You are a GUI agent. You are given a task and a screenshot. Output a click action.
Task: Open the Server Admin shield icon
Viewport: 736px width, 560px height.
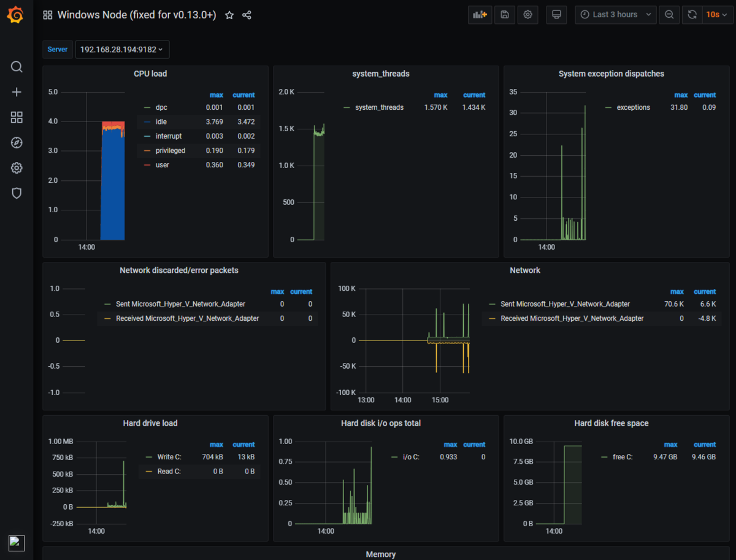(x=17, y=193)
